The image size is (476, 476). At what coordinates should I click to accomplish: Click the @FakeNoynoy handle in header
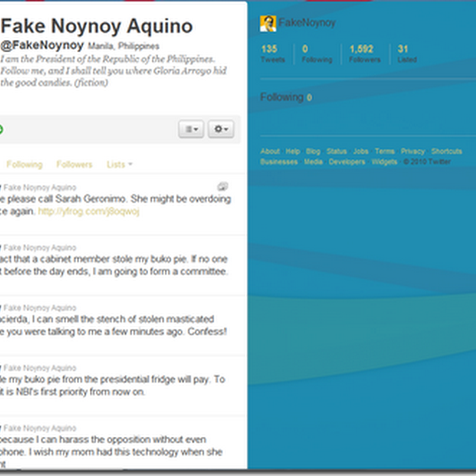coord(42,45)
